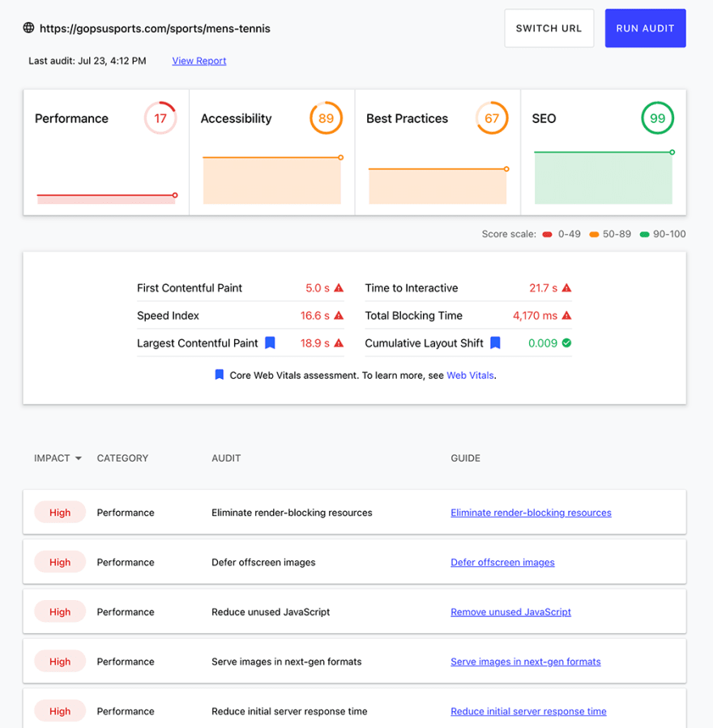This screenshot has height=728, width=713.
Task: Click the Best Practices score gauge showing 67
Action: (x=492, y=118)
